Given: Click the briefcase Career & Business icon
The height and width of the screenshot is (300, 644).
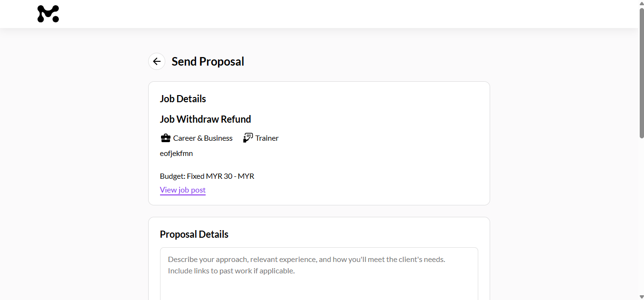Looking at the screenshot, I should click(165, 138).
